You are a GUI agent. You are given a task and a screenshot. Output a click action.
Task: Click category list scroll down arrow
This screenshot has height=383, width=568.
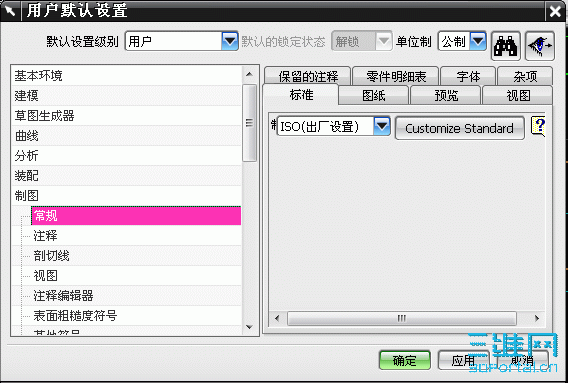(249, 327)
